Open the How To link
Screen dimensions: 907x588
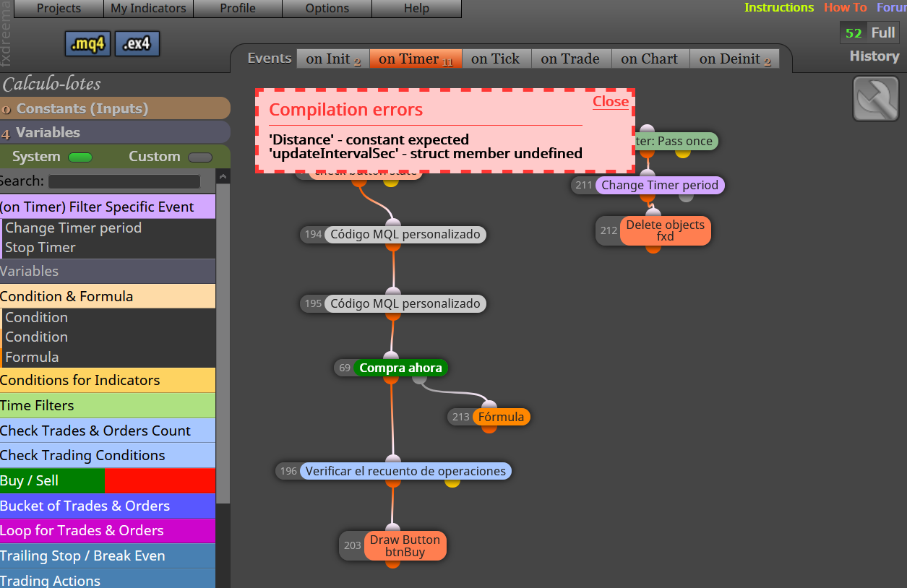click(x=845, y=8)
